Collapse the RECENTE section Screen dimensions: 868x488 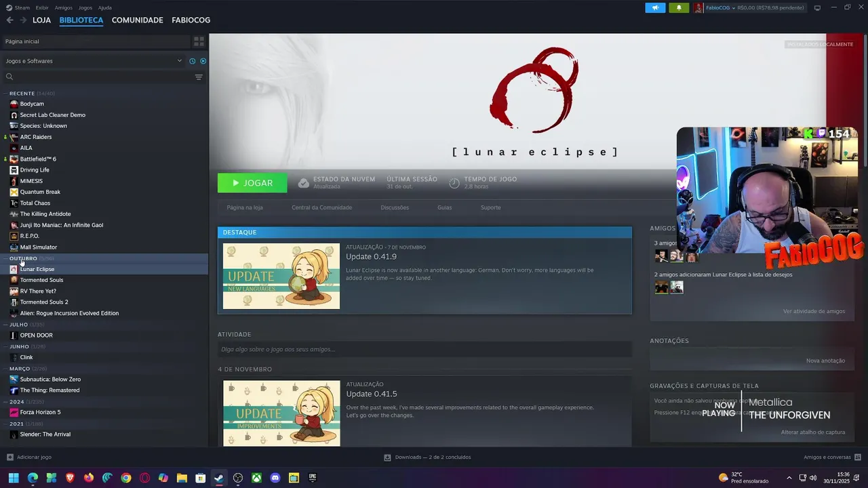6,94
